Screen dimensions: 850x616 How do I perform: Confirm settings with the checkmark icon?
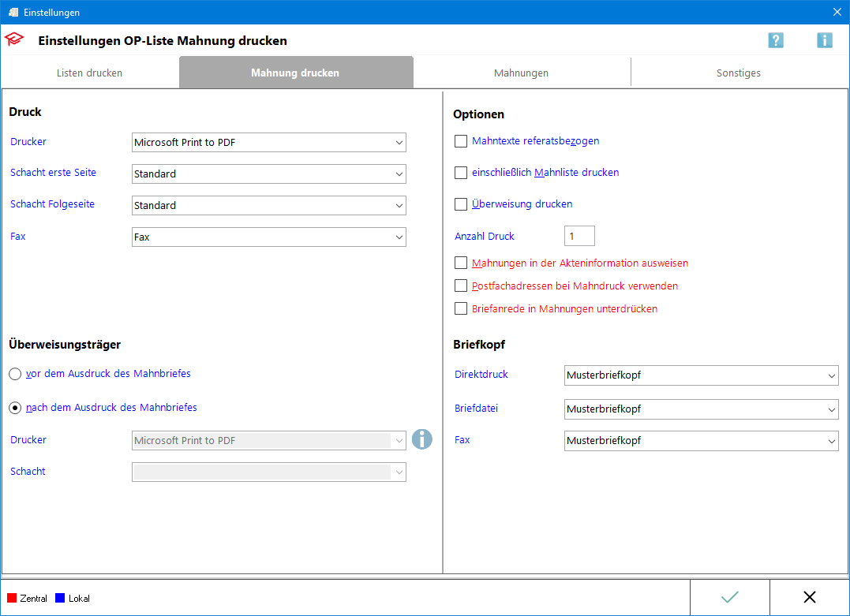(x=730, y=597)
